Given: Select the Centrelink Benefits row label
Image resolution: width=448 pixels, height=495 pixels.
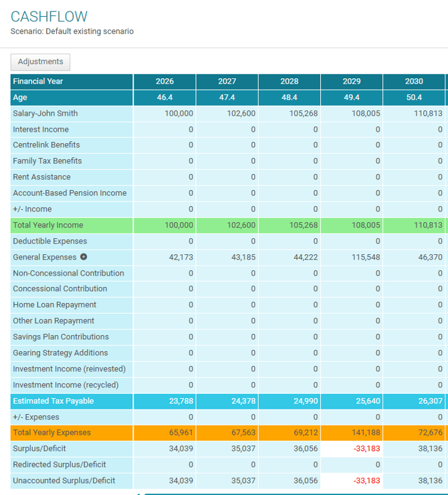Looking at the screenshot, I should click(46, 145).
